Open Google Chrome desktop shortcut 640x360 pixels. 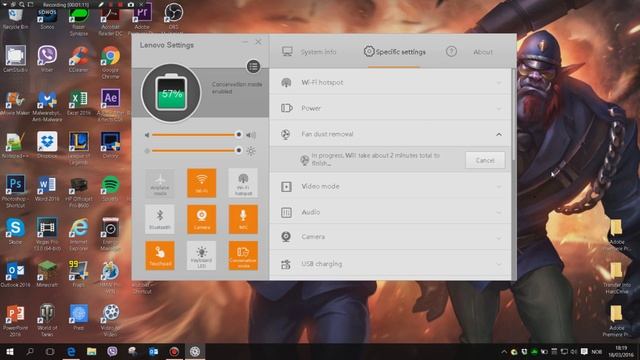pos(110,61)
